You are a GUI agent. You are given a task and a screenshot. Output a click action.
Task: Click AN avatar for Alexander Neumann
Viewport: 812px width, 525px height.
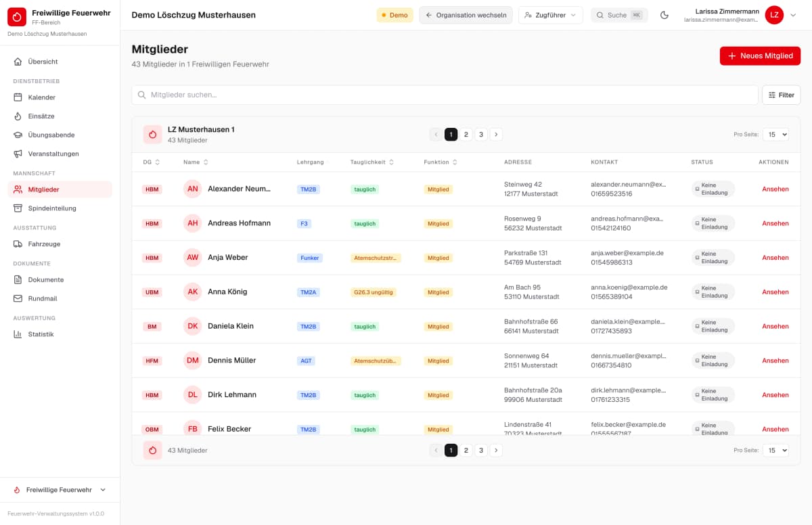pos(193,189)
